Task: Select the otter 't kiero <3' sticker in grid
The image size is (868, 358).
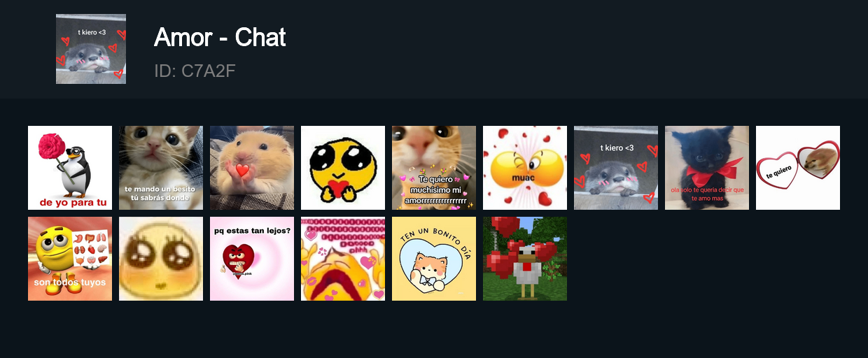Action: [x=616, y=168]
